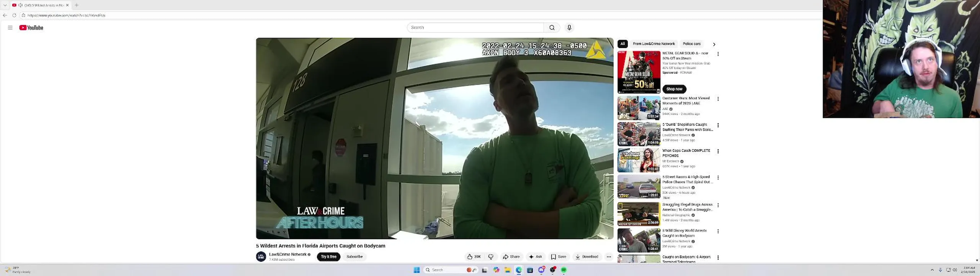Download the video with the Download button
This screenshot has width=980, height=276.
(x=586, y=257)
